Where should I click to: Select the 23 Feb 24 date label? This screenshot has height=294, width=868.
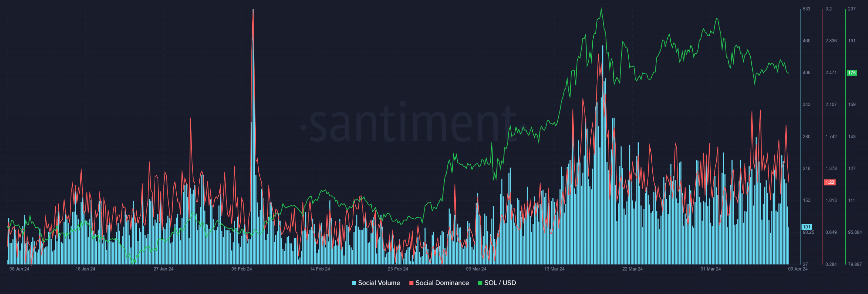coord(398,269)
